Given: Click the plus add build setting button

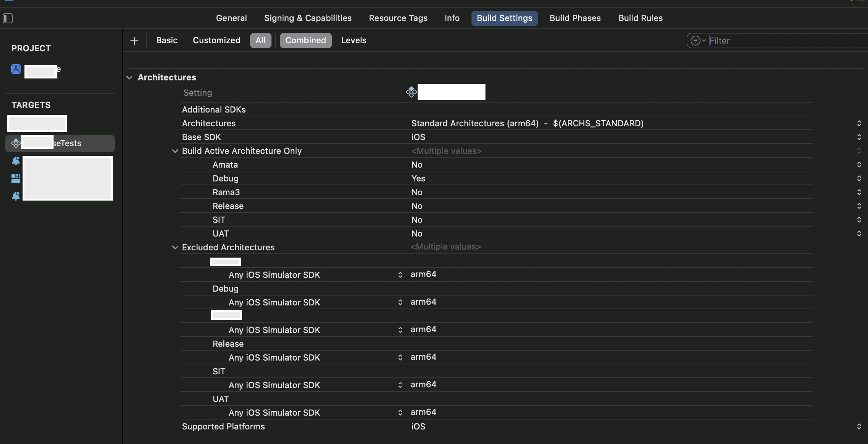Looking at the screenshot, I should [x=134, y=41].
